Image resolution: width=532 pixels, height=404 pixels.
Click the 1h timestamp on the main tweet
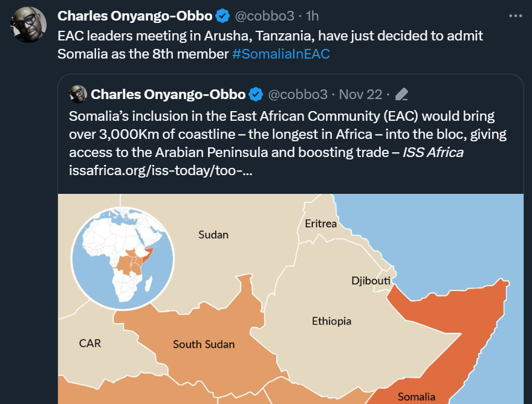pos(312,16)
